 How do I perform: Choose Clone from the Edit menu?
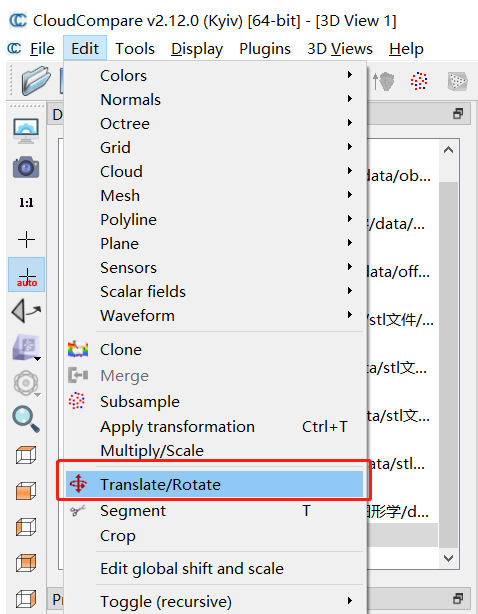214,349
